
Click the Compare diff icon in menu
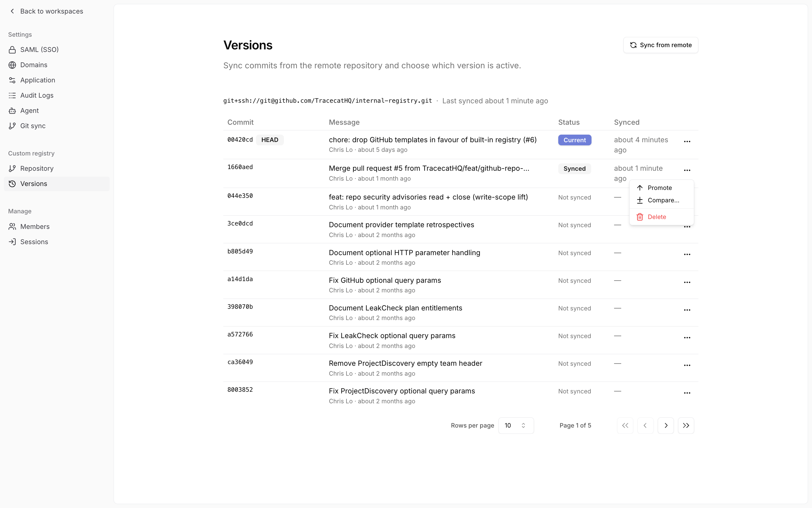pos(640,200)
